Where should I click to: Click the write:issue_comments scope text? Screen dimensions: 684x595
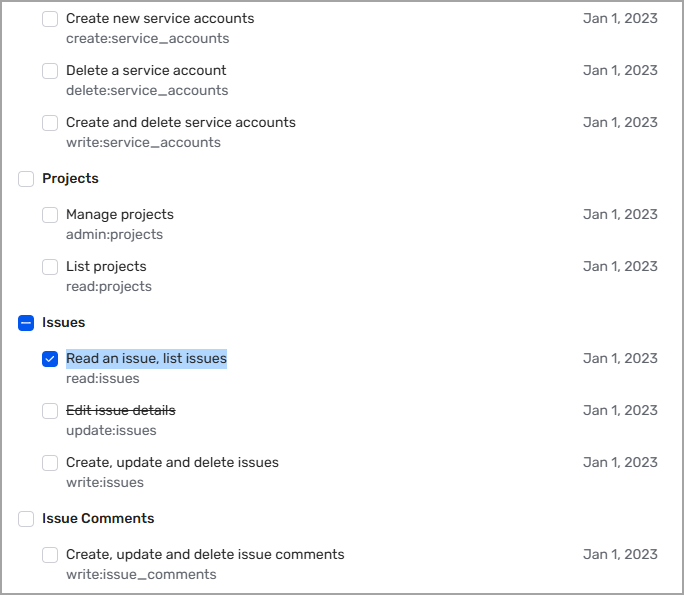click(141, 574)
